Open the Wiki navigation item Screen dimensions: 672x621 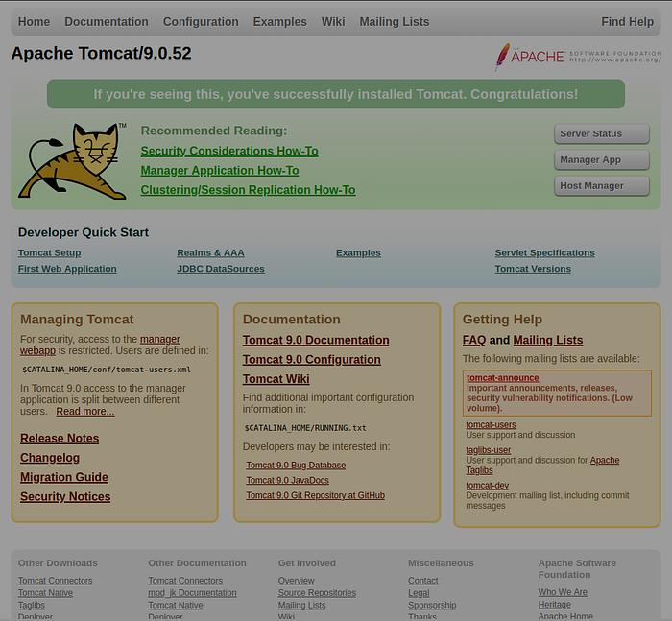point(333,22)
